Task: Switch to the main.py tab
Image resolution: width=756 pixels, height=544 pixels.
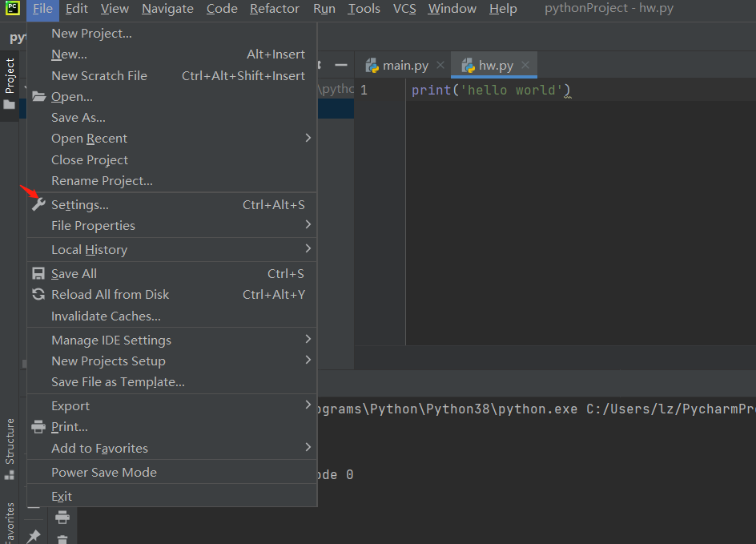Action: pyautogui.click(x=403, y=65)
